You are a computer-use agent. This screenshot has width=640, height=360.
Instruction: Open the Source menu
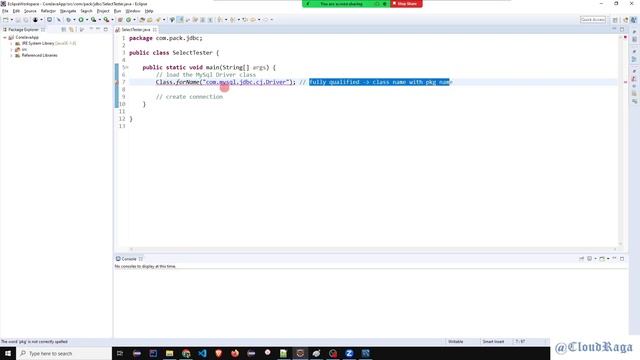pyautogui.click(x=30, y=11)
